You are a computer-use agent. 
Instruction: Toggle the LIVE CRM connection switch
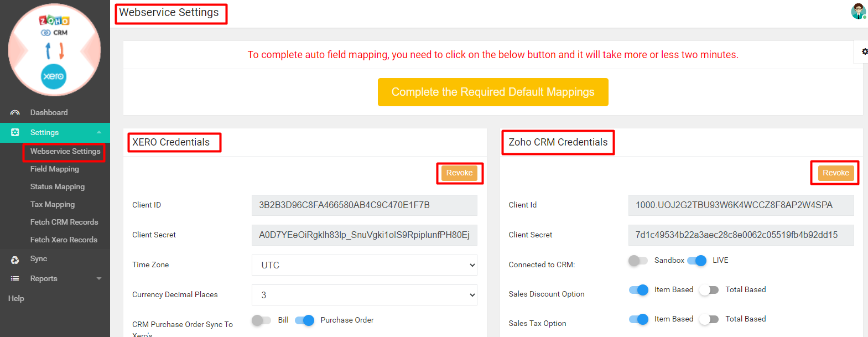pyautogui.click(x=697, y=260)
